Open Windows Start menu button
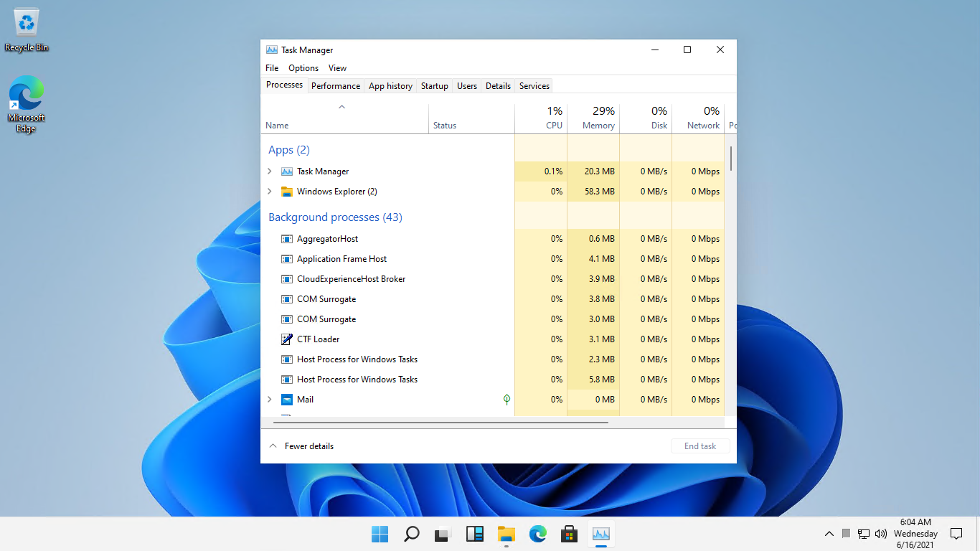 pyautogui.click(x=380, y=534)
